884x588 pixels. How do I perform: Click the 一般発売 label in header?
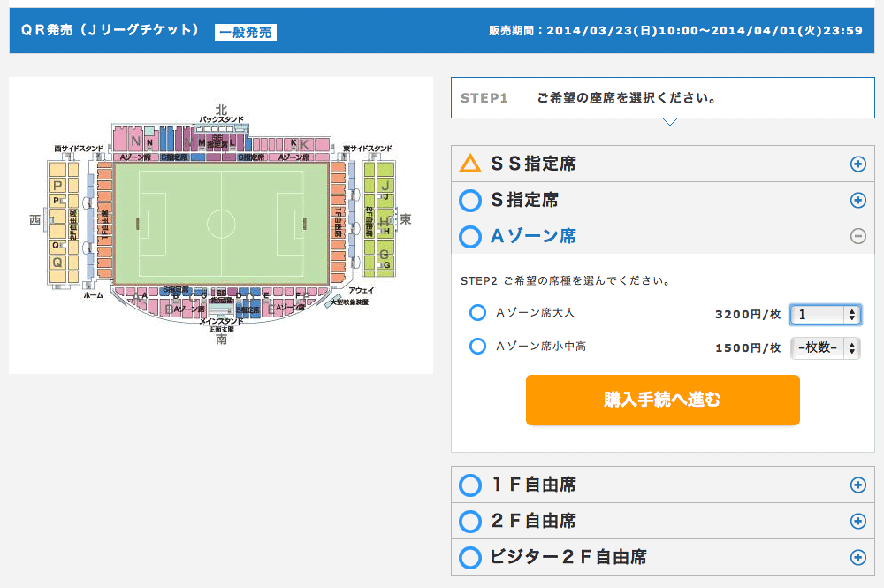pyautogui.click(x=246, y=33)
